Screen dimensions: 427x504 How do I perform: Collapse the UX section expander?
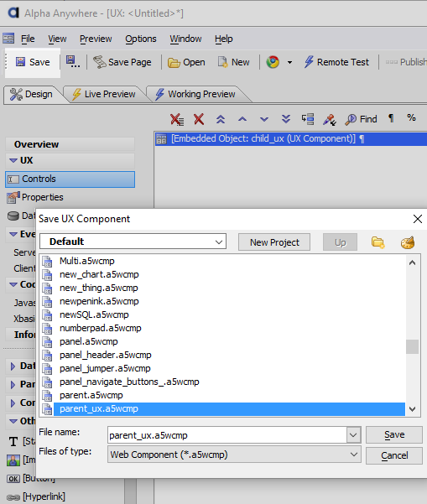(x=13, y=160)
